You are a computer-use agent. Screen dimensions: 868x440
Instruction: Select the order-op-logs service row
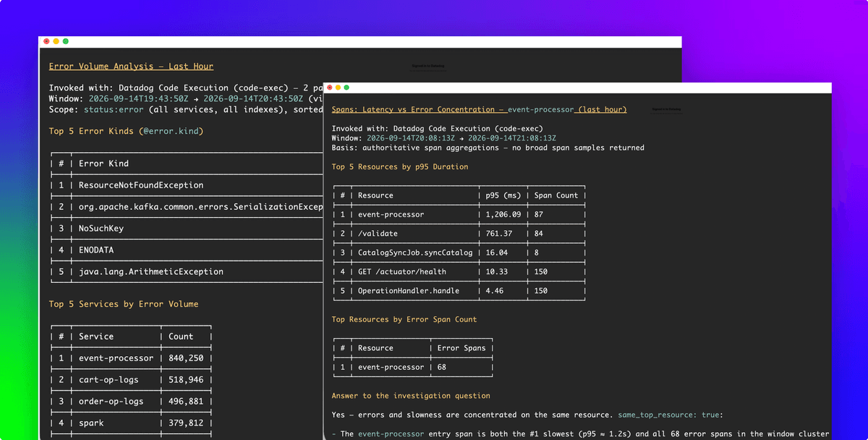[131, 402]
